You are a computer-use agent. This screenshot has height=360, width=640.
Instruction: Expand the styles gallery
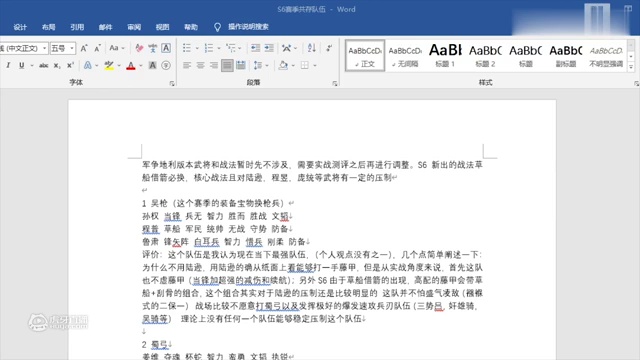[x=631, y=67]
